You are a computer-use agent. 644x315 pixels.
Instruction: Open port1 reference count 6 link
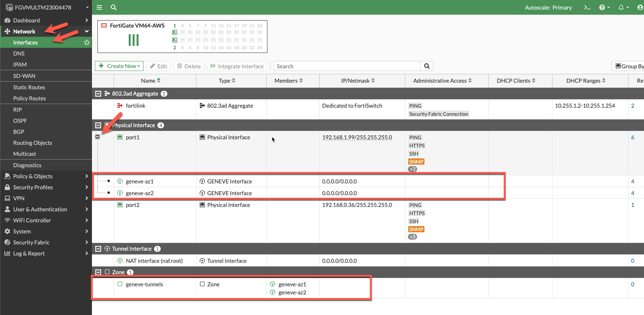tap(633, 137)
